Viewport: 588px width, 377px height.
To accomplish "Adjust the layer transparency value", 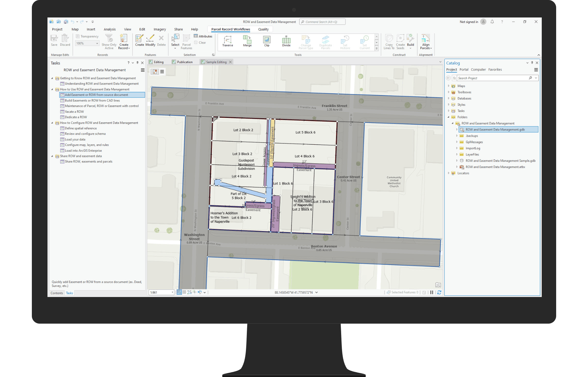I will click(x=87, y=43).
